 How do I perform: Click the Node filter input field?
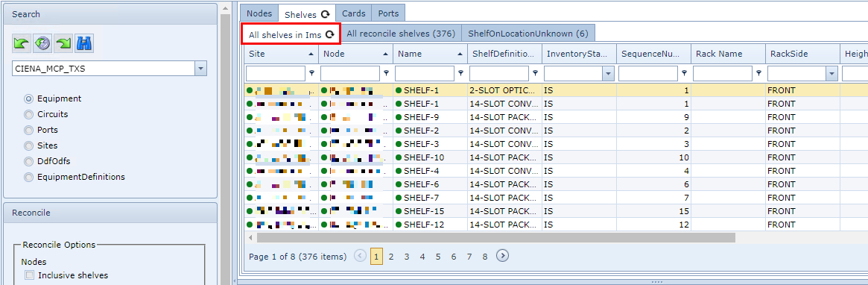click(x=350, y=73)
